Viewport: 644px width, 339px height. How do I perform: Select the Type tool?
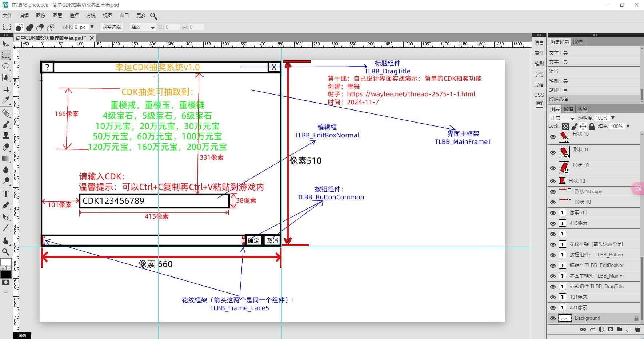(x=6, y=194)
